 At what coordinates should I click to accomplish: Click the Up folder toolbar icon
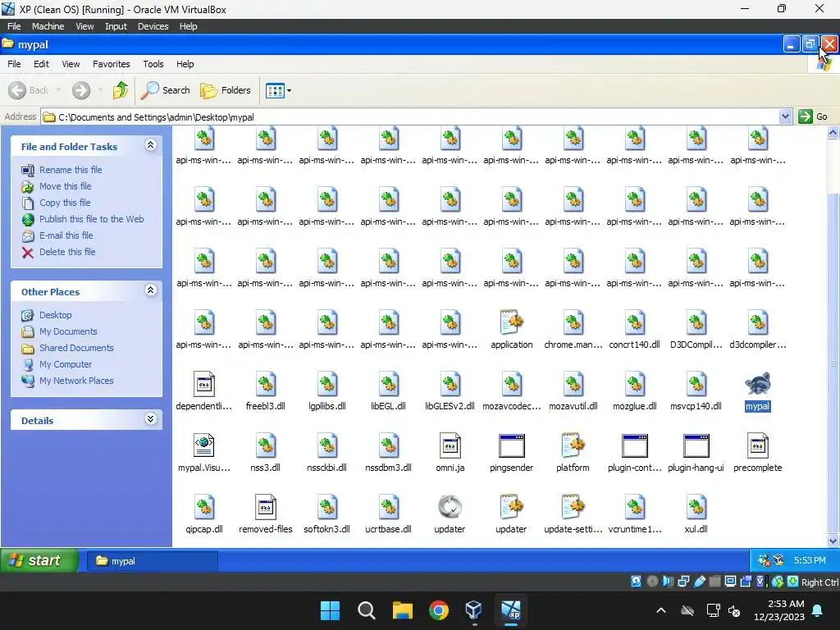point(120,90)
